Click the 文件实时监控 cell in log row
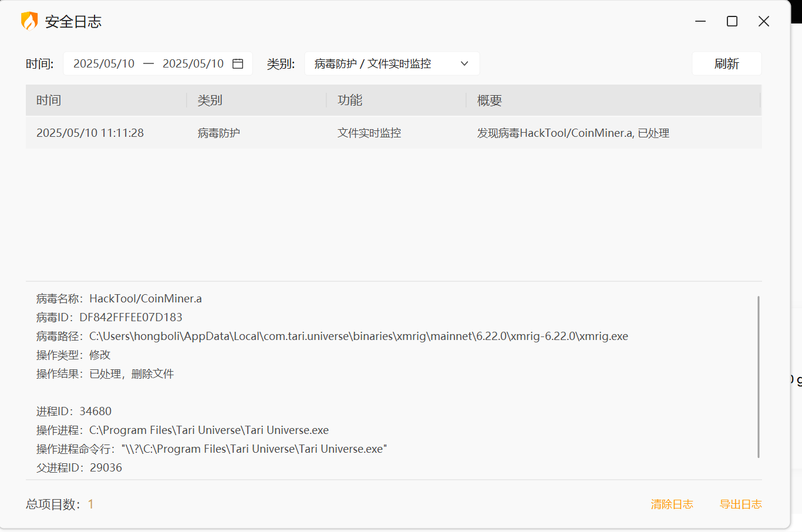This screenshot has height=532, width=802. pyautogui.click(x=369, y=133)
